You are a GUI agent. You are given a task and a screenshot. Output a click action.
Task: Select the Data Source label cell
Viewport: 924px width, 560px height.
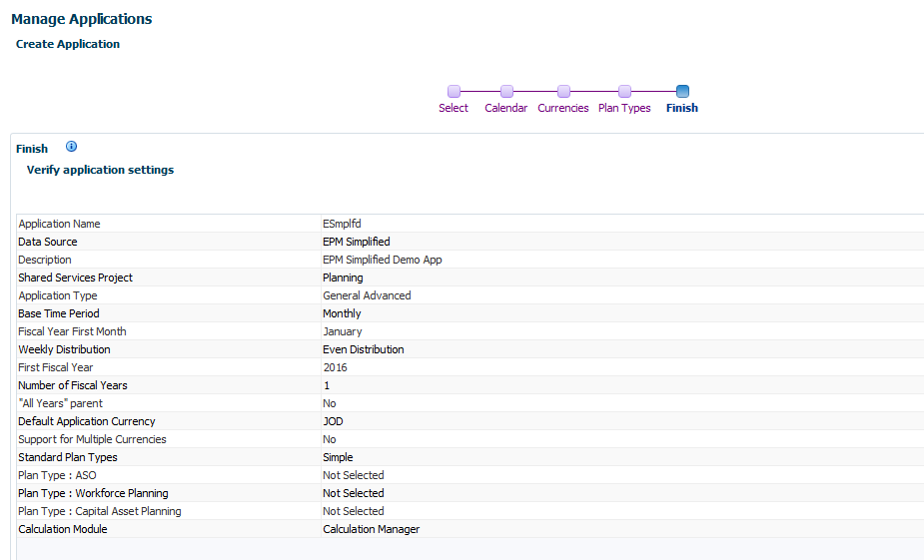(48, 242)
